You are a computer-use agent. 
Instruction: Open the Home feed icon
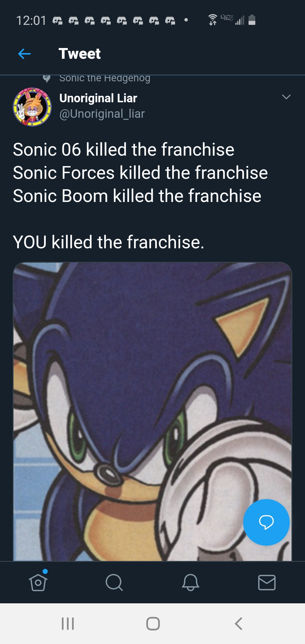coord(38,583)
